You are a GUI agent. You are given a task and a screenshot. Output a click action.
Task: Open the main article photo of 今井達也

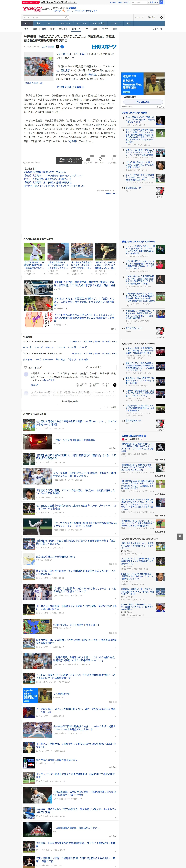(39, 66)
